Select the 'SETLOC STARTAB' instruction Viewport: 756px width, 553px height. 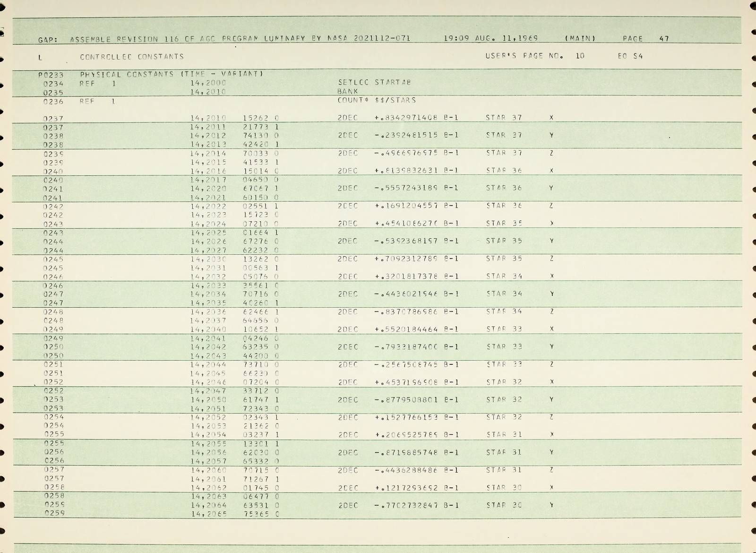pos(374,82)
